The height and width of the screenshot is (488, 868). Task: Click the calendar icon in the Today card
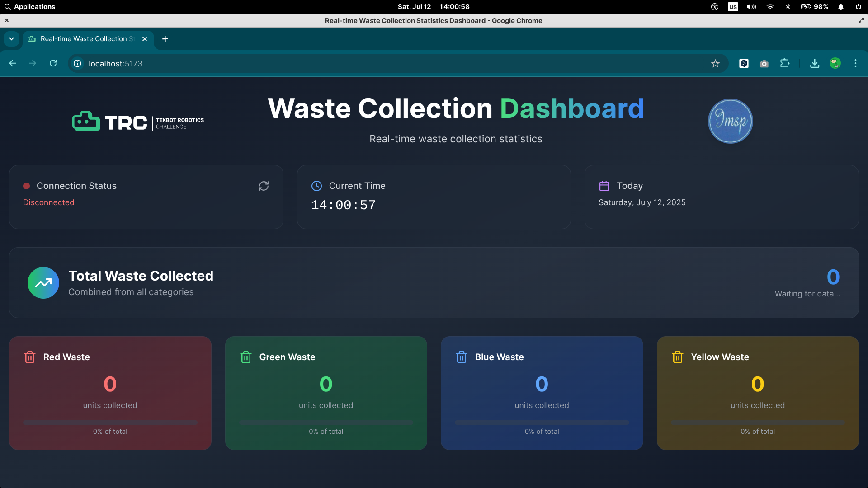pyautogui.click(x=604, y=186)
